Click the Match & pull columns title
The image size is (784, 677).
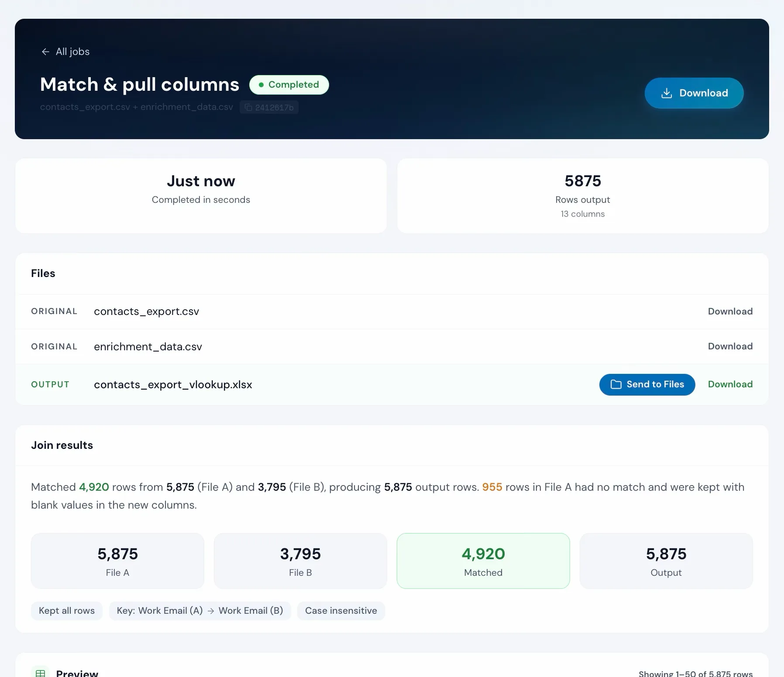pos(140,85)
